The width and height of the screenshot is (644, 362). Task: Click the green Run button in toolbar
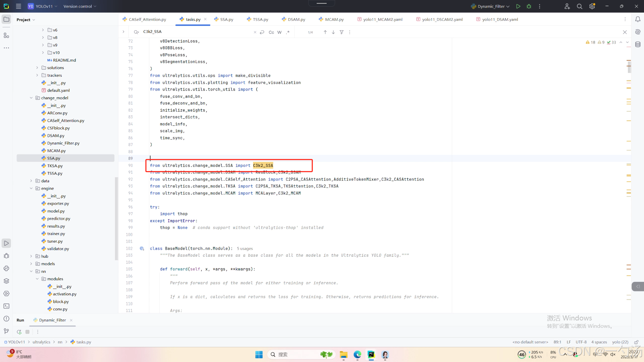pyautogui.click(x=518, y=6)
